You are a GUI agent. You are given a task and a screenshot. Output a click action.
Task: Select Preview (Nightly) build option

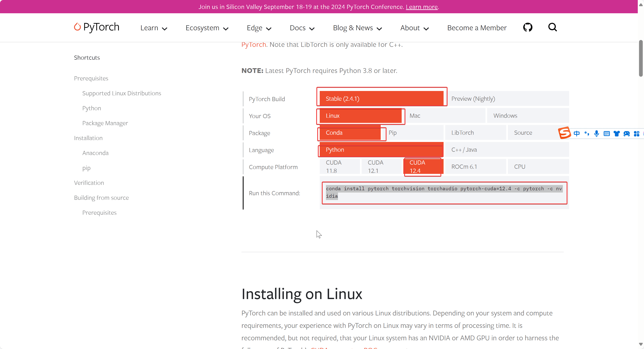click(x=507, y=99)
